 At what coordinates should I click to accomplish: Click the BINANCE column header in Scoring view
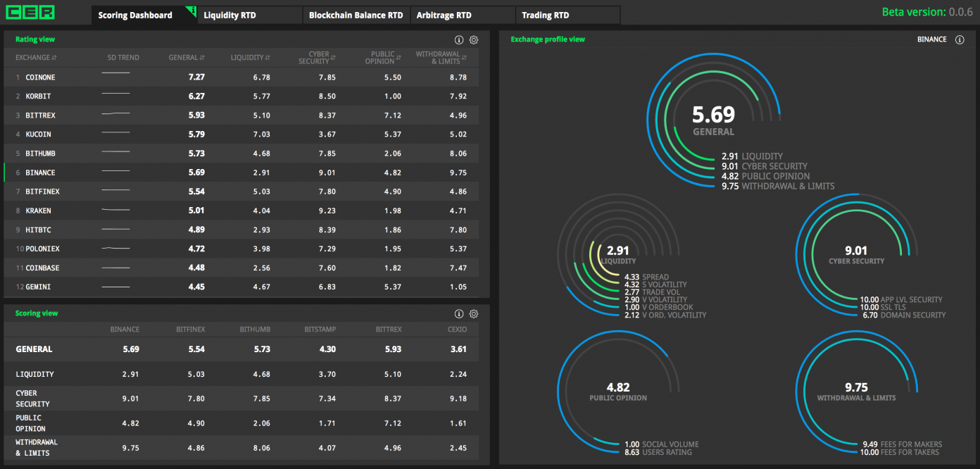[x=125, y=330]
